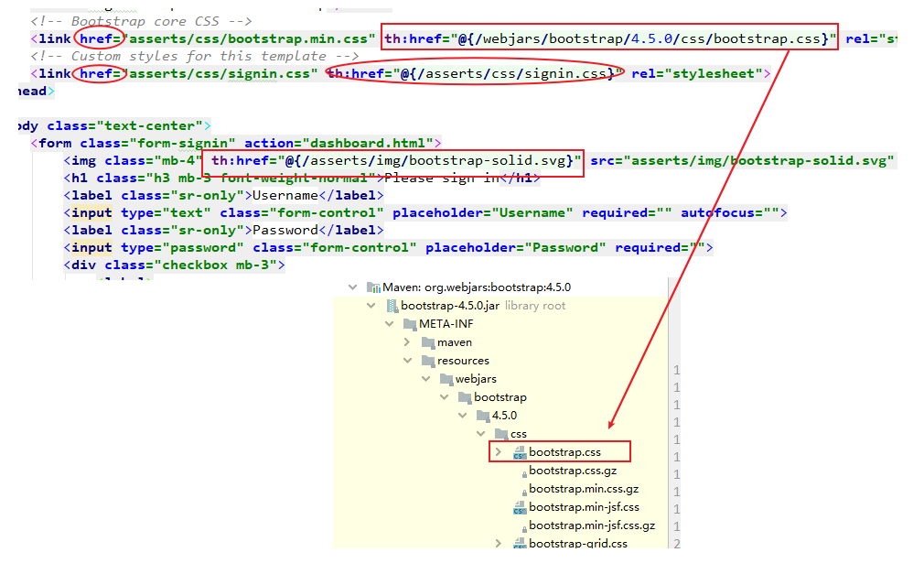924x574 pixels.
Task: Click the type="password" attribute
Action: click(182, 248)
